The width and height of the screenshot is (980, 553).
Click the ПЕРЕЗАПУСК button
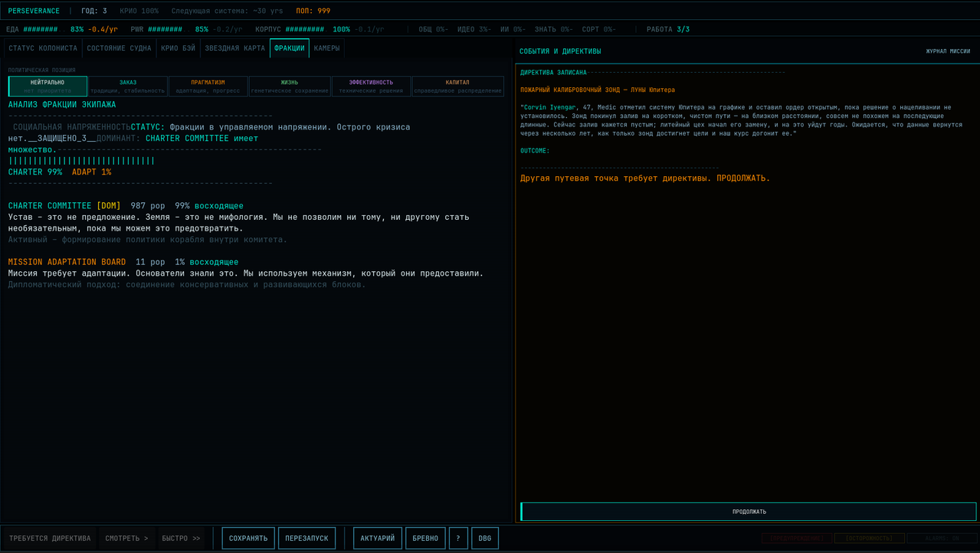[306, 538]
